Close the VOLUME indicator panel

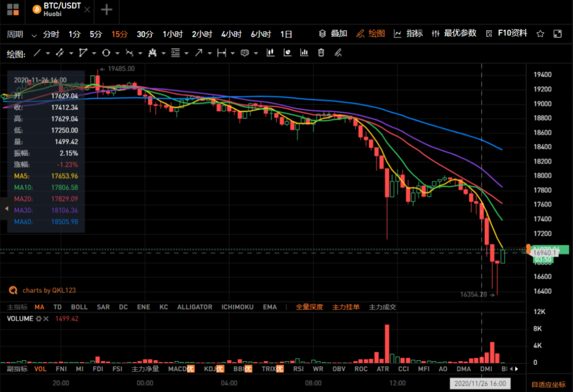46,318
